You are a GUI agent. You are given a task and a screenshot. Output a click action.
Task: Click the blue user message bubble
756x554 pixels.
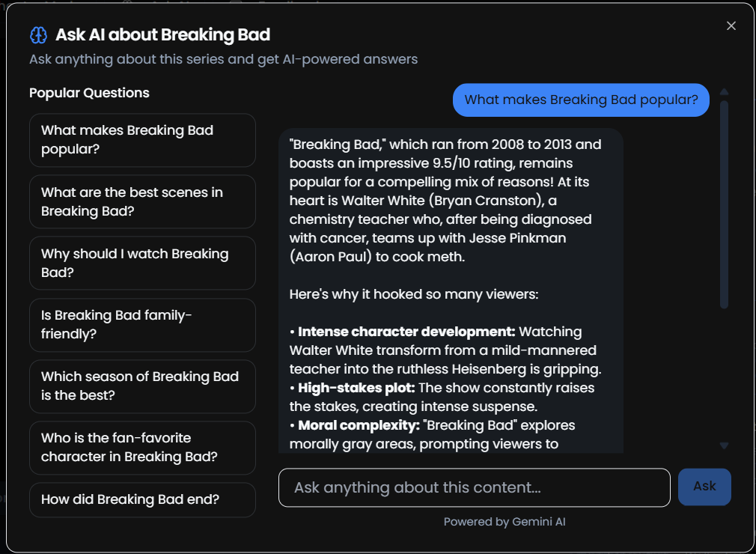[x=581, y=100]
